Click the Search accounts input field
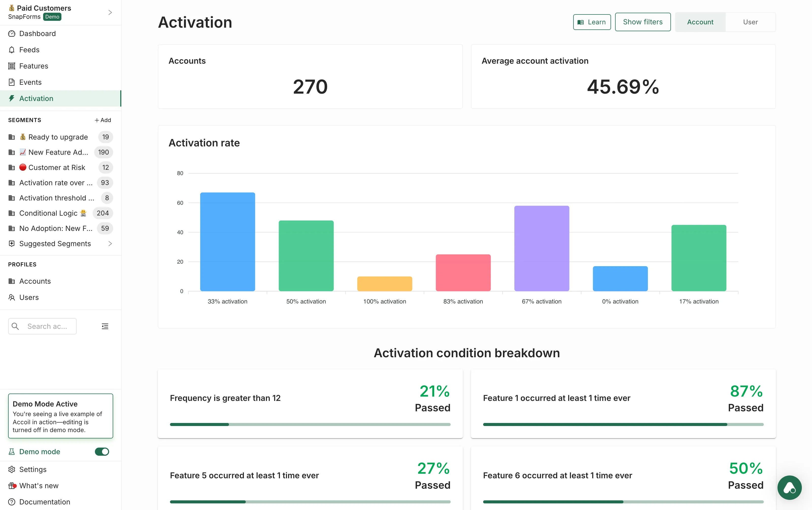 coord(47,326)
